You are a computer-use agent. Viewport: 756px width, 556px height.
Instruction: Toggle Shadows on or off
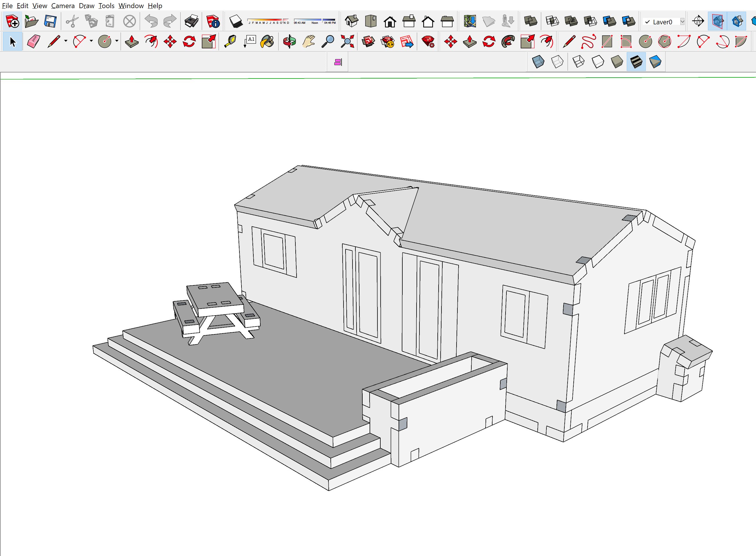coord(236,21)
